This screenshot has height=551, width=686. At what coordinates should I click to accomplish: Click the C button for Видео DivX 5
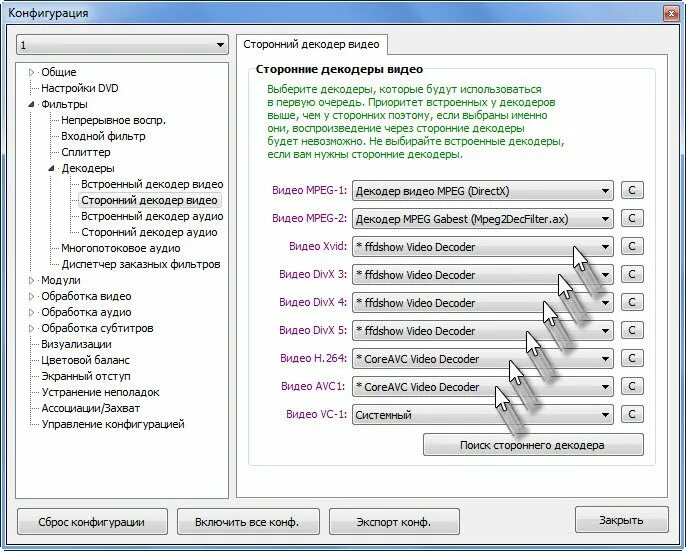pyautogui.click(x=632, y=330)
